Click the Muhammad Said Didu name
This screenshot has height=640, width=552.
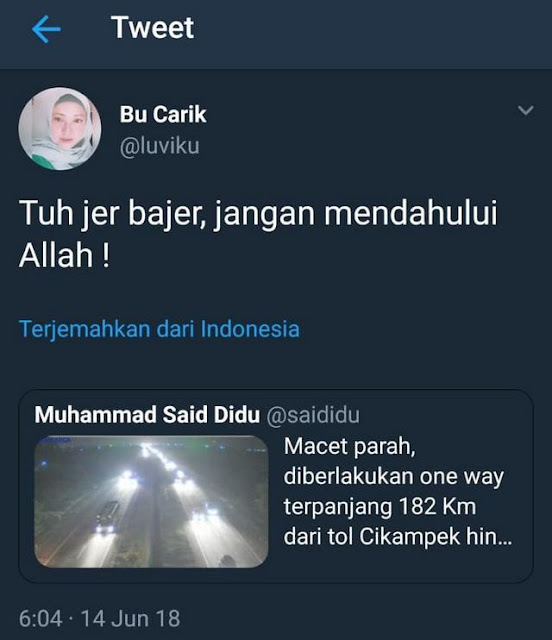pos(147,415)
